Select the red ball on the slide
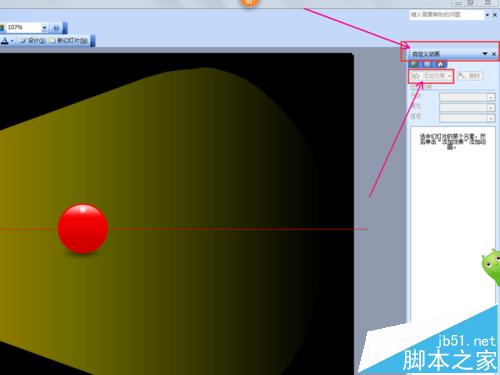This screenshot has width=500, height=375. click(83, 229)
